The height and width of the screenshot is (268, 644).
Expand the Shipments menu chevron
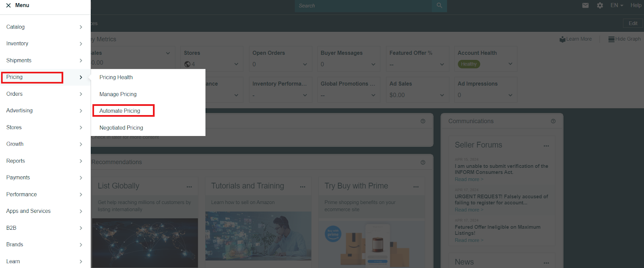[x=81, y=60]
